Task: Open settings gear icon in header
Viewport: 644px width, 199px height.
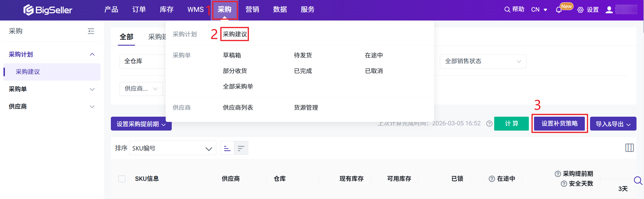Action: 580,10
